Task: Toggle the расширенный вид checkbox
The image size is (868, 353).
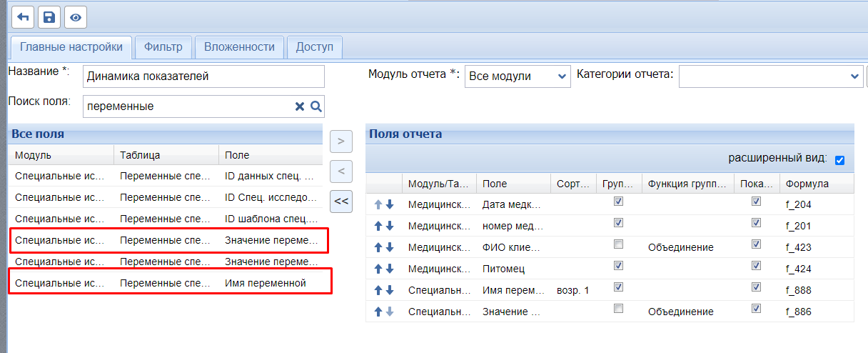Action: click(839, 160)
